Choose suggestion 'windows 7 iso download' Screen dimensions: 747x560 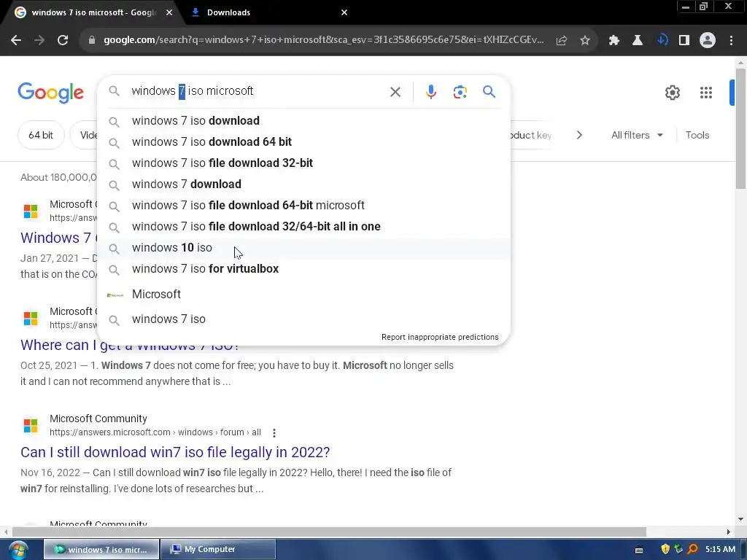(x=303, y=121)
